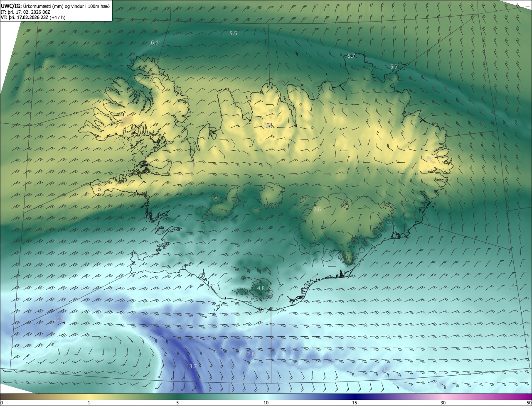Viewport: 532px width, 406px height.
Task: Click the 'IT: þri. 17. 02. 2026 06Z' line
Action: pos(25,12)
